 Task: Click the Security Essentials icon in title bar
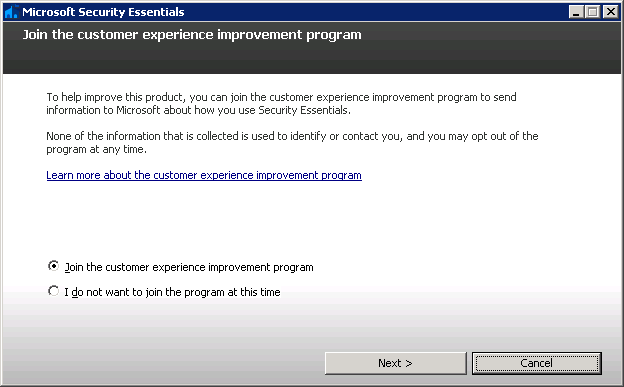pos(11,12)
